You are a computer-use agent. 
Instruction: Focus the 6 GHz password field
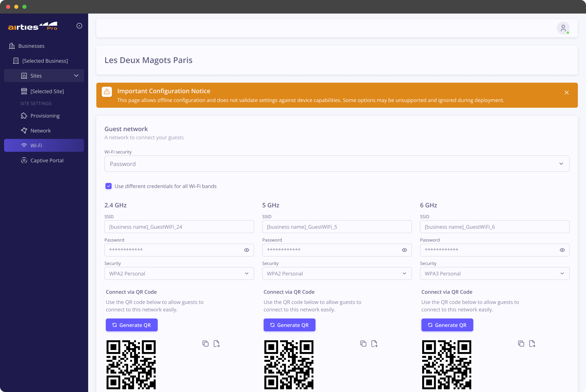click(x=494, y=250)
